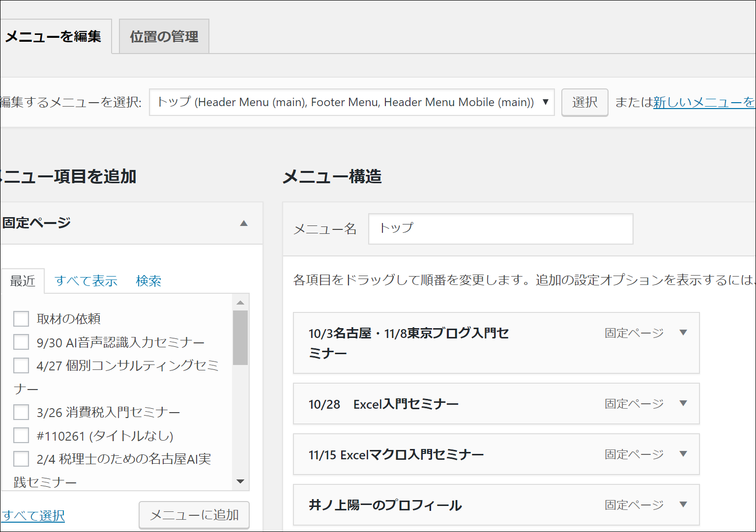This screenshot has width=756, height=532.
Task: Check the 取材の依頼 checkbox
Action: pyautogui.click(x=21, y=319)
